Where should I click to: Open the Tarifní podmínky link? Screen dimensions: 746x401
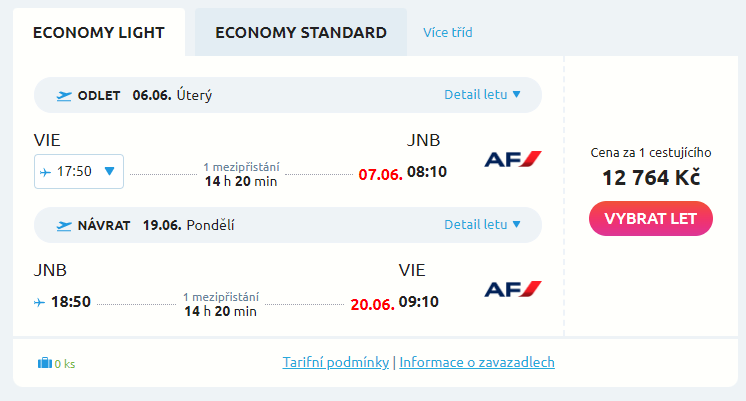click(x=335, y=362)
